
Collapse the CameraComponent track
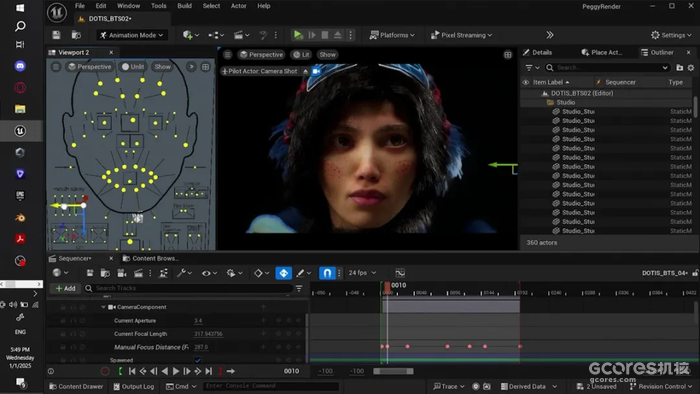point(104,307)
